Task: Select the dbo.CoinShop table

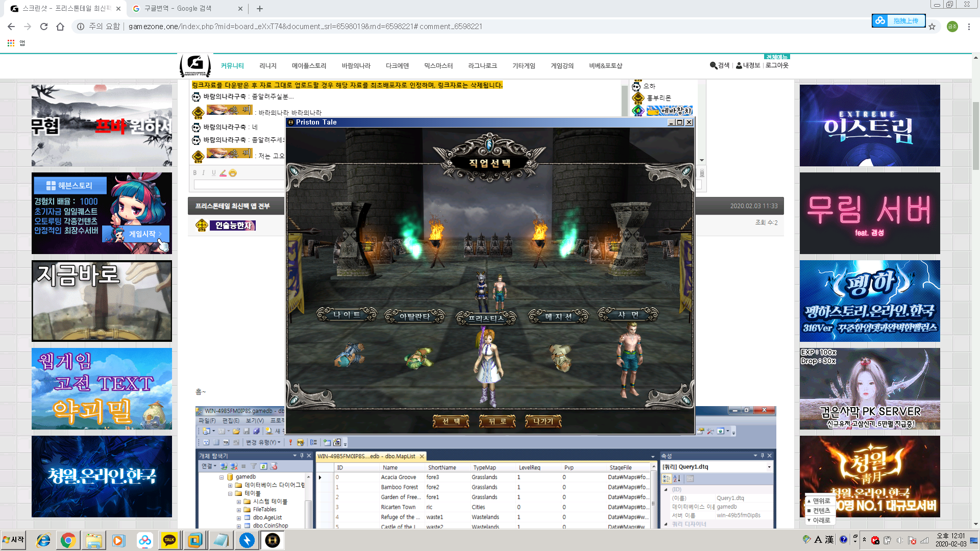Action: pyautogui.click(x=270, y=525)
